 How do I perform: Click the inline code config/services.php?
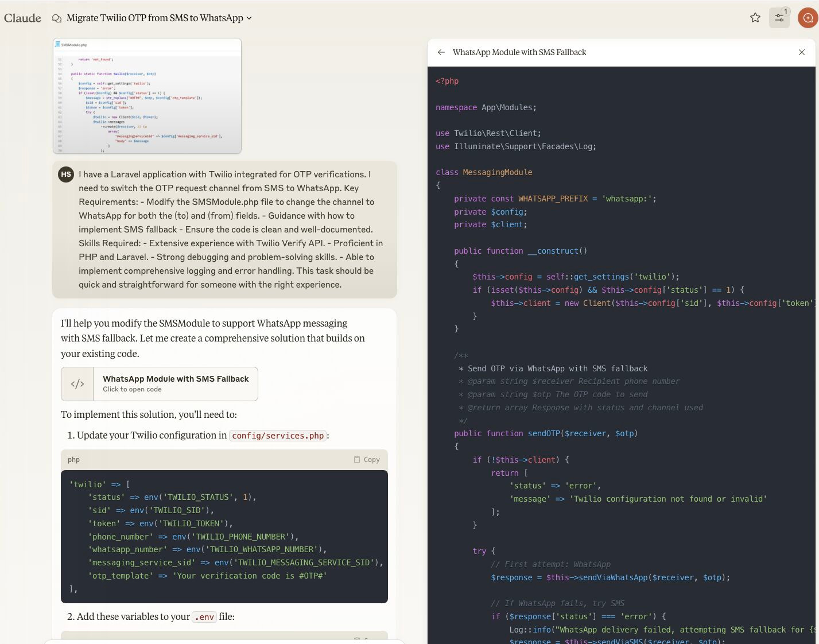click(x=278, y=436)
